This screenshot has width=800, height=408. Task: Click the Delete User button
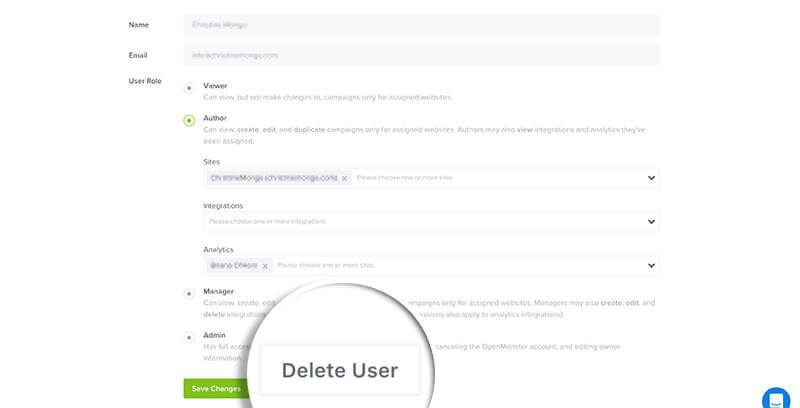(x=340, y=370)
